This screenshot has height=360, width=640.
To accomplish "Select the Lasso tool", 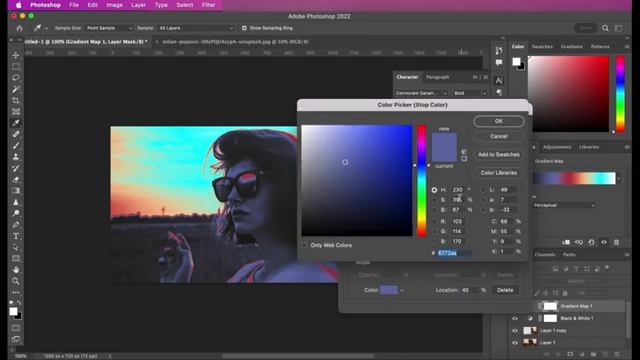I will (x=16, y=78).
